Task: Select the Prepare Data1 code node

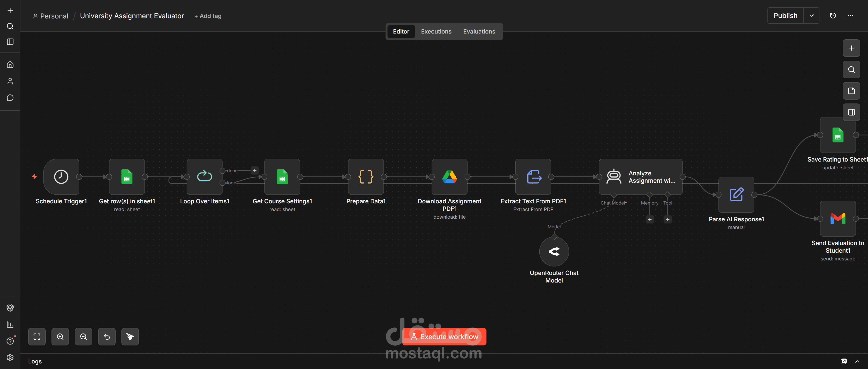Action: (366, 177)
